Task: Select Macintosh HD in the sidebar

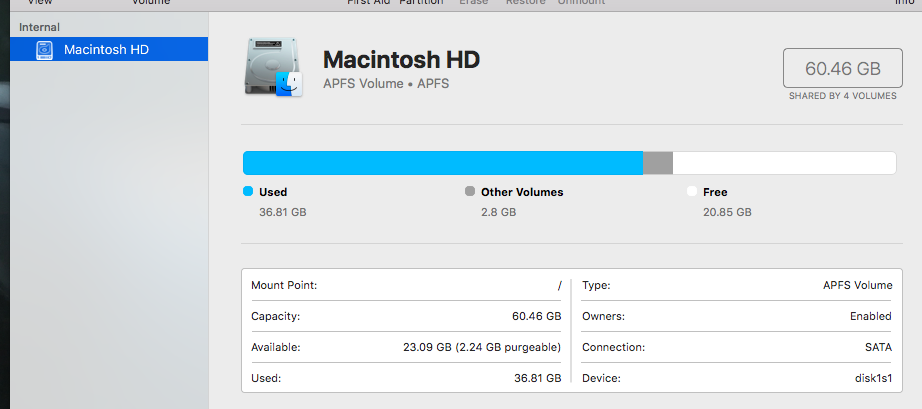Action: point(109,49)
